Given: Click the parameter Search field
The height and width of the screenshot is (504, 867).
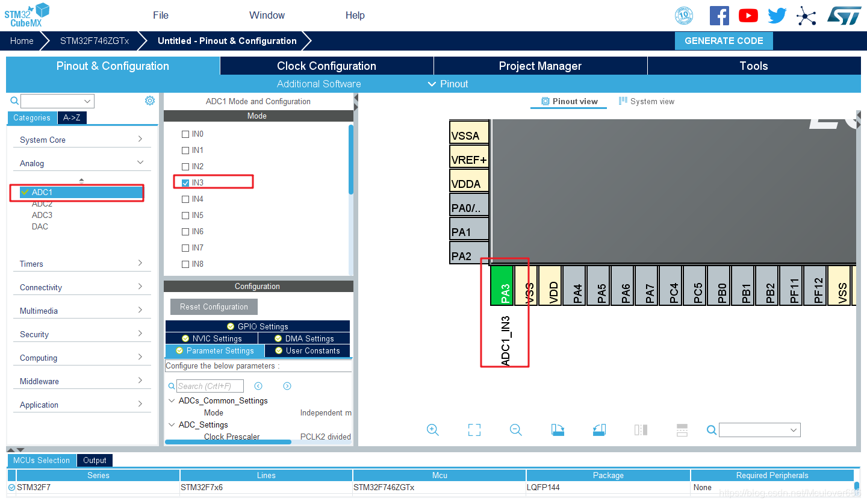Looking at the screenshot, I should point(210,386).
